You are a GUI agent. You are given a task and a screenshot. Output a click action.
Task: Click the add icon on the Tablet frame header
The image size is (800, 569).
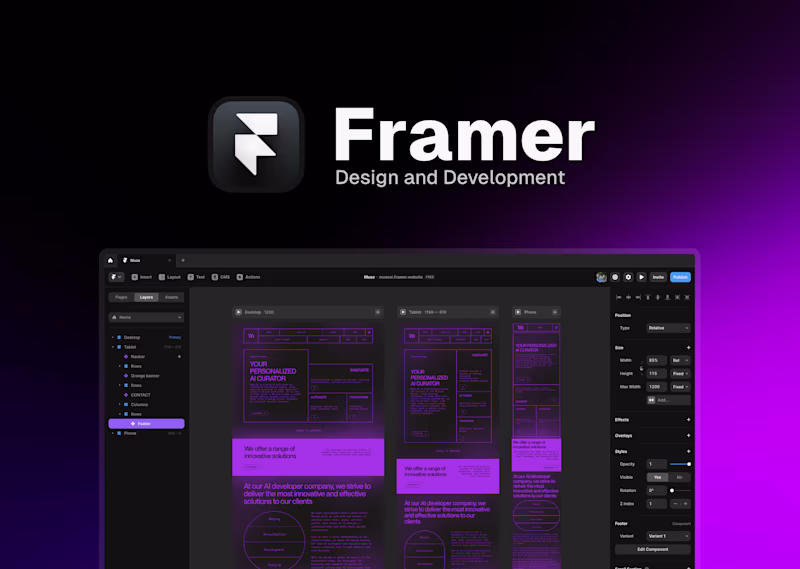pos(492,312)
